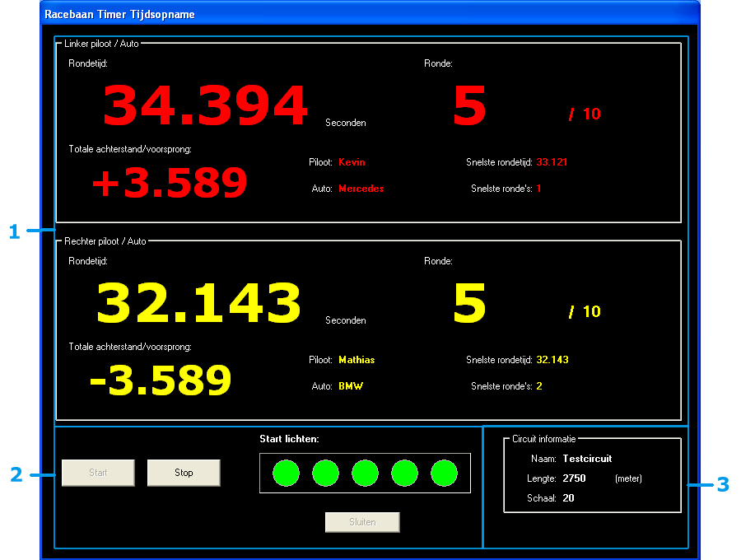741x560 pixels.
Task: Click the Linker piloot / Auto group label
Action: pos(101,44)
